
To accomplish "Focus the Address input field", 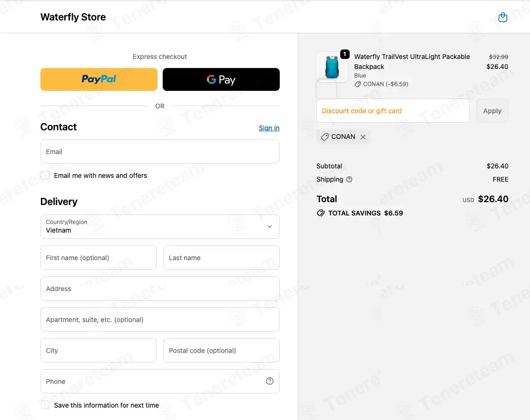I will click(160, 289).
